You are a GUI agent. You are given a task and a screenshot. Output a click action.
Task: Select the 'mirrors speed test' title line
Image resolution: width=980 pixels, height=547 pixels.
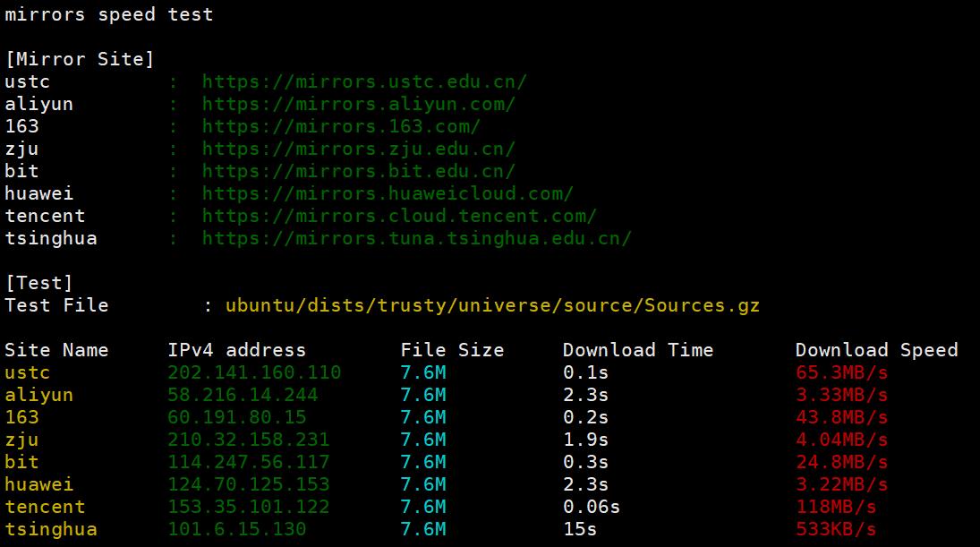pyautogui.click(x=109, y=14)
